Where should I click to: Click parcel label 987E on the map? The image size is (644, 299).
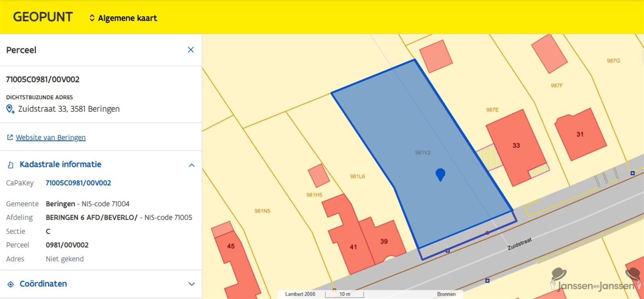point(492,110)
